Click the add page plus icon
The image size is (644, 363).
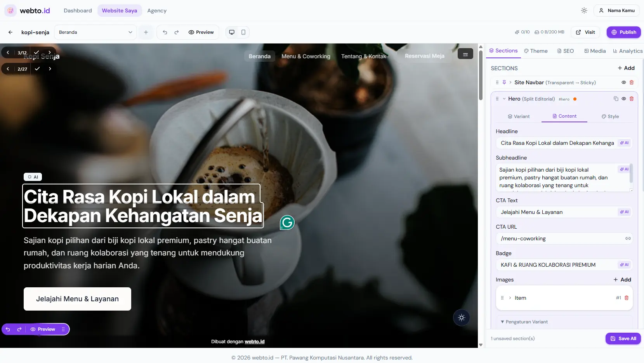[x=146, y=32]
